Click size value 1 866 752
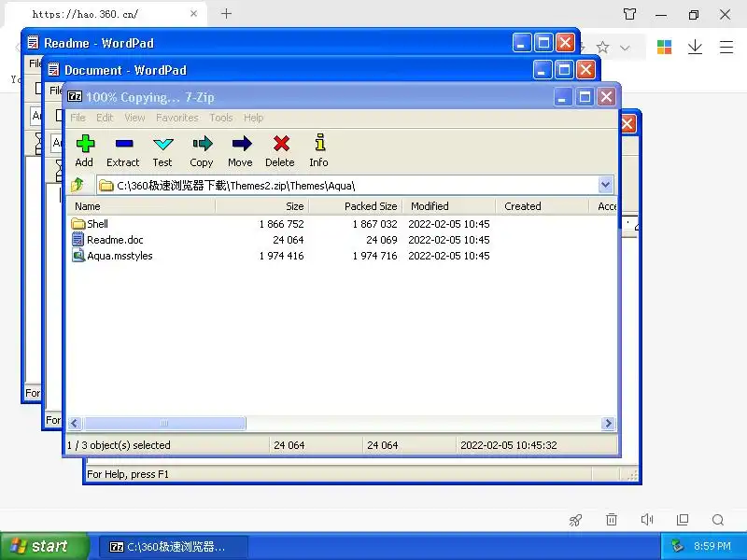This screenshot has width=747, height=560. coord(282,224)
